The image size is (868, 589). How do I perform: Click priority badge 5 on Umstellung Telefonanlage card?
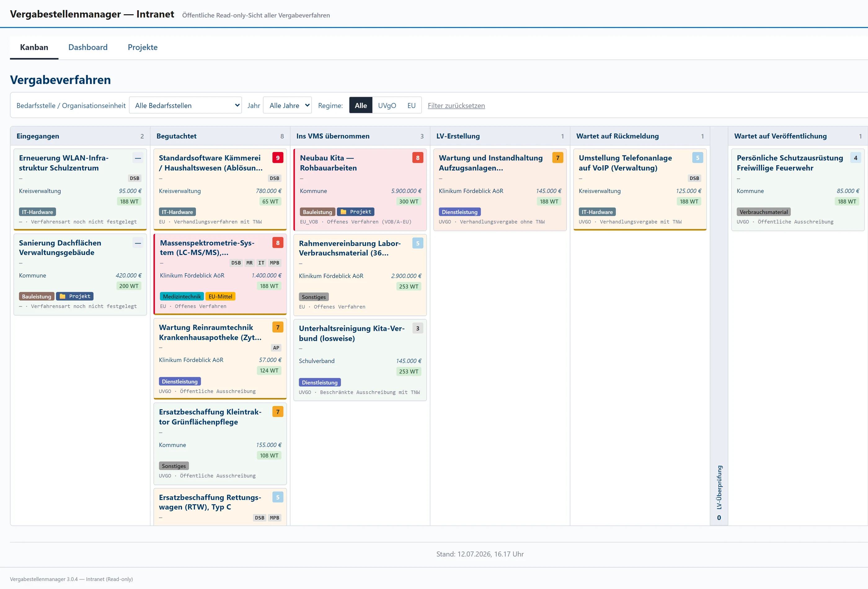[697, 158]
